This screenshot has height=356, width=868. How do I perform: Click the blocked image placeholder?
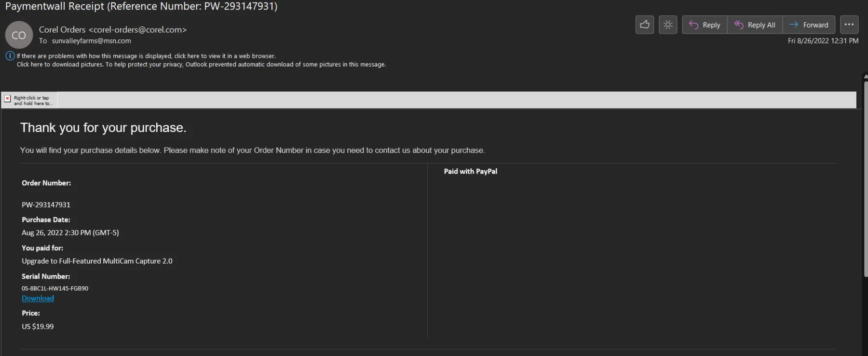[29, 100]
